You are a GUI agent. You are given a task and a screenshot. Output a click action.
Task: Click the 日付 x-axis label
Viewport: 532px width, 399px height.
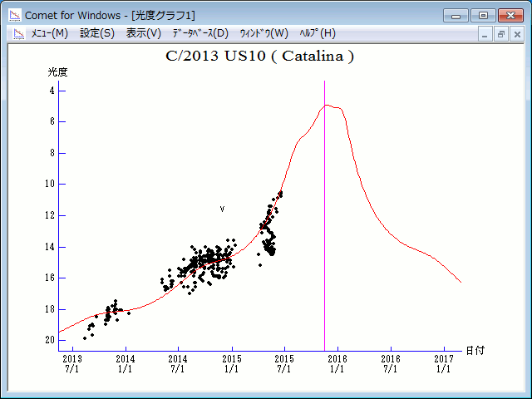click(x=475, y=351)
